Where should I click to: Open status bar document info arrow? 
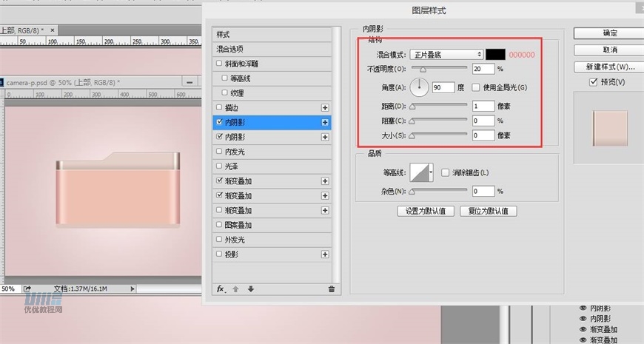[x=133, y=289]
